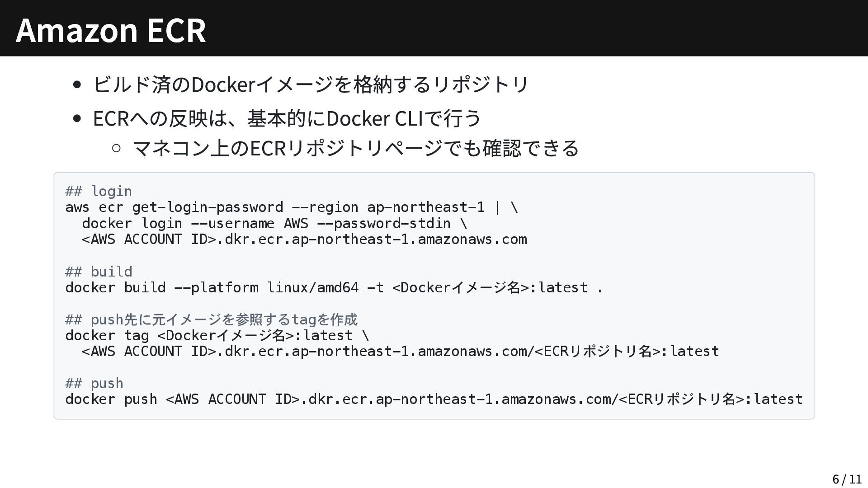Click the "## build" comment line
Viewport: 868px width, 488px height.
pyautogui.click(x=99, y=272)
